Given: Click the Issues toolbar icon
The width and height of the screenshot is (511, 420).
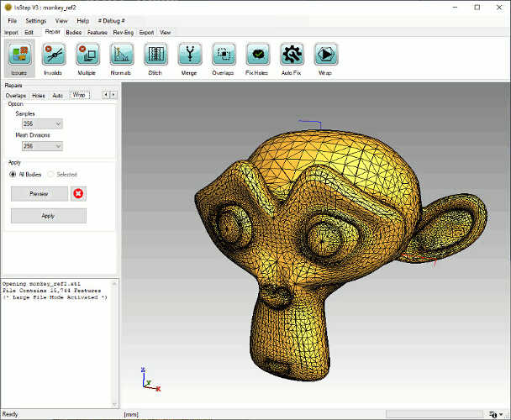Looking at the screenshot, I should tap(20, 55).
